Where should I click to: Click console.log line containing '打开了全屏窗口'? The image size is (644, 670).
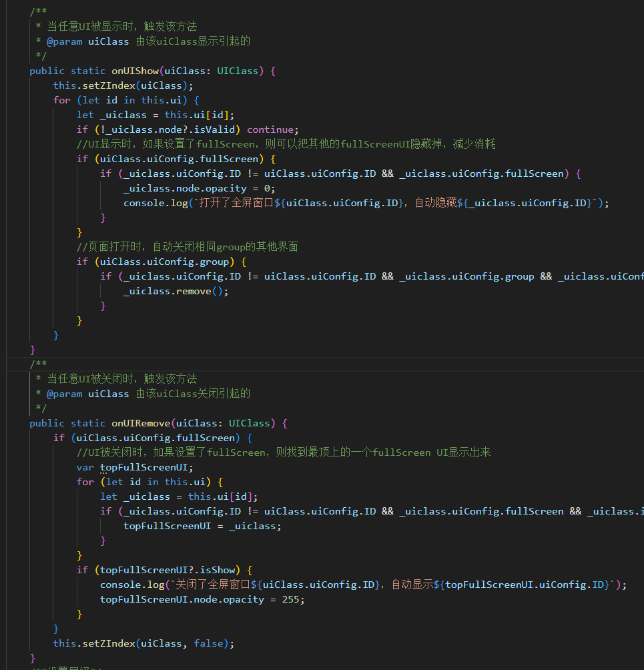pyautogui.click(x=366, y=203)
